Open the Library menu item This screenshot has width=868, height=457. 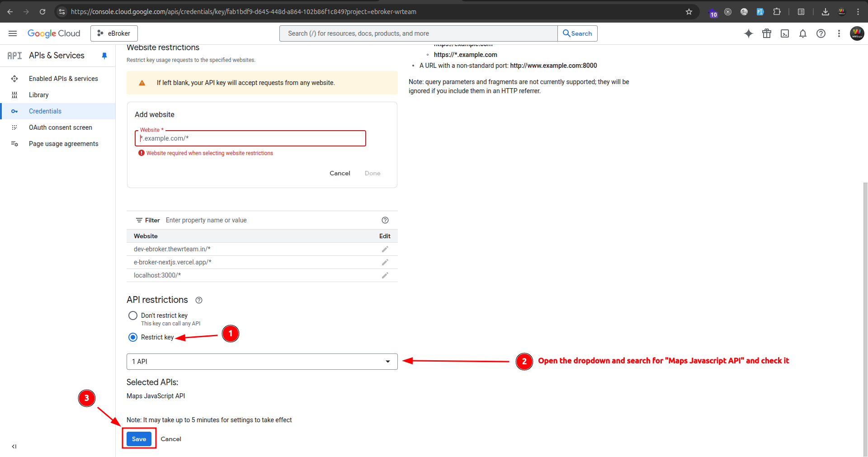pyautogui.click(x=38, y=94)
